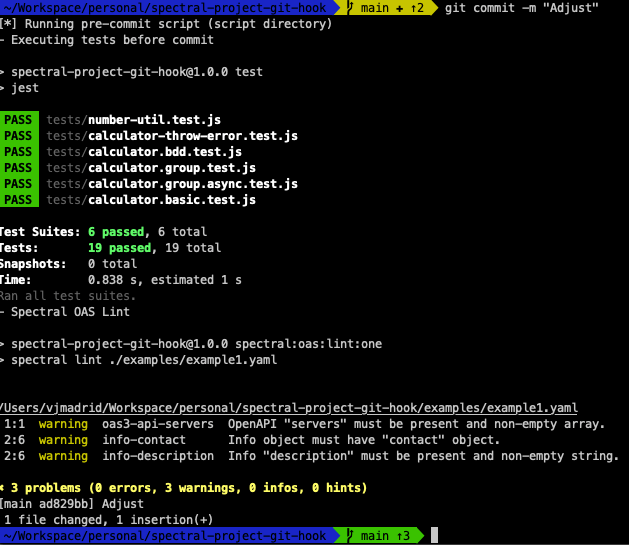Click rule name oas3-api-servers
This screenshot has width=629, height=545.
[x=158, y=424]
